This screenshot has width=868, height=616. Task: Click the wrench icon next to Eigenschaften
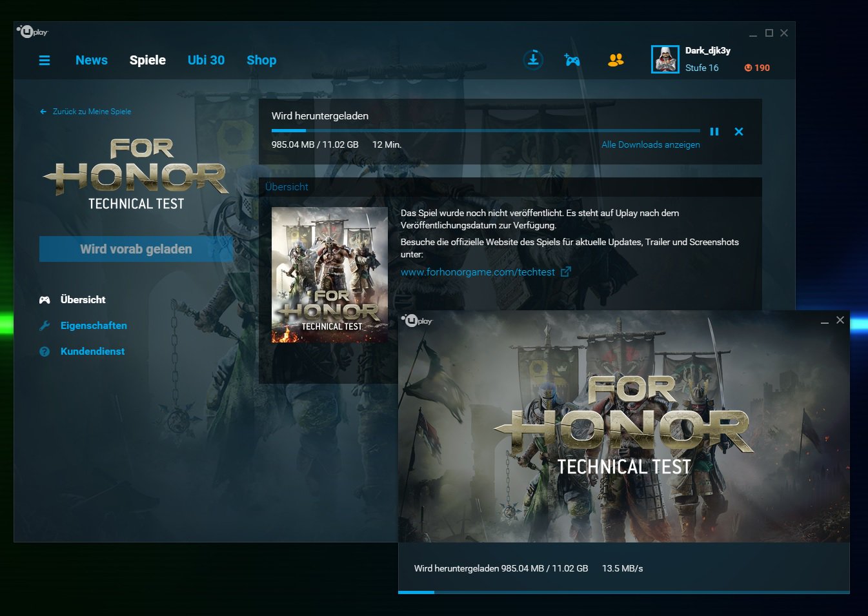coord(45,326)
